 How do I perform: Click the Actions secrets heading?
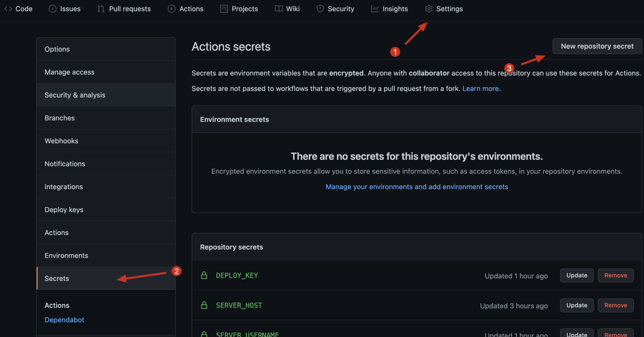coord(231,47)
